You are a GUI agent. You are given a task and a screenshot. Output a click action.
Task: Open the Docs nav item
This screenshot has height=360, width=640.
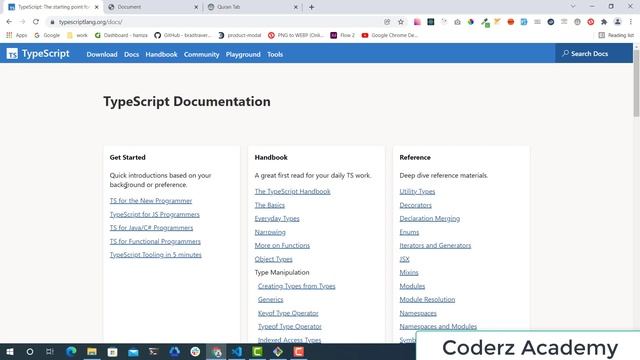coord(131,54)
